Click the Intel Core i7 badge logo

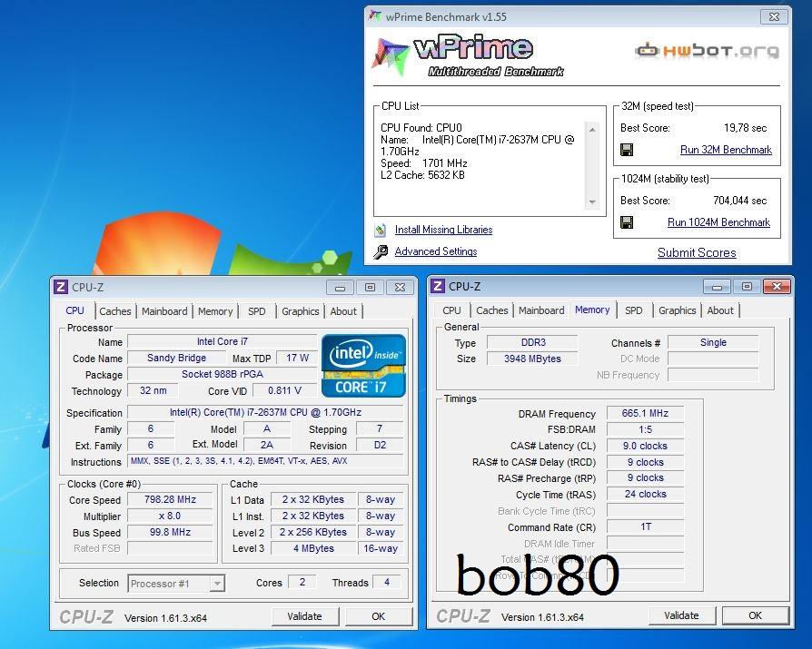click(x=363, y=366)
